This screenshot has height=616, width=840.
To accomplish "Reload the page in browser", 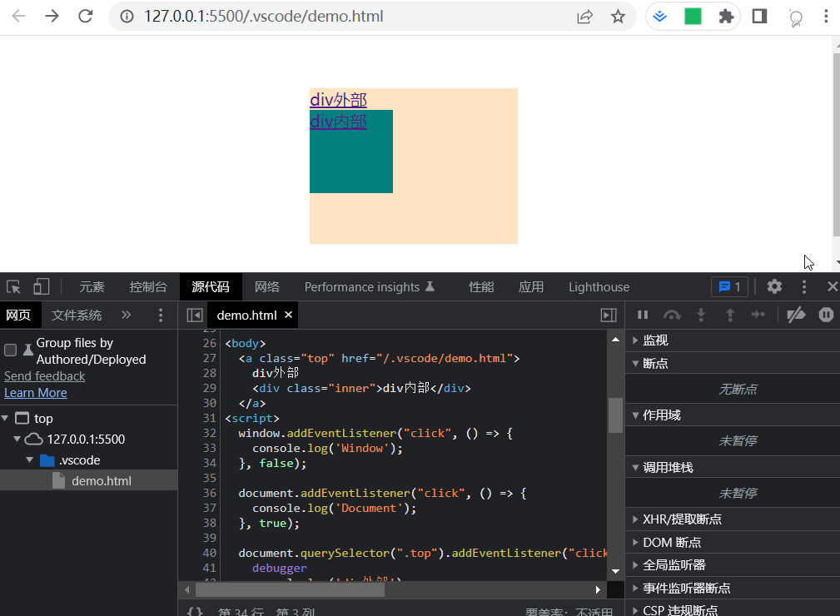I will click(85, 17).
